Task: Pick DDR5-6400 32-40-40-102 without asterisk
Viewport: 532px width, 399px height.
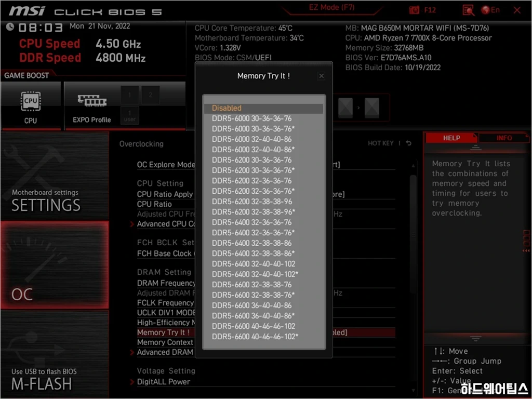Action: (x=263, y=264)
